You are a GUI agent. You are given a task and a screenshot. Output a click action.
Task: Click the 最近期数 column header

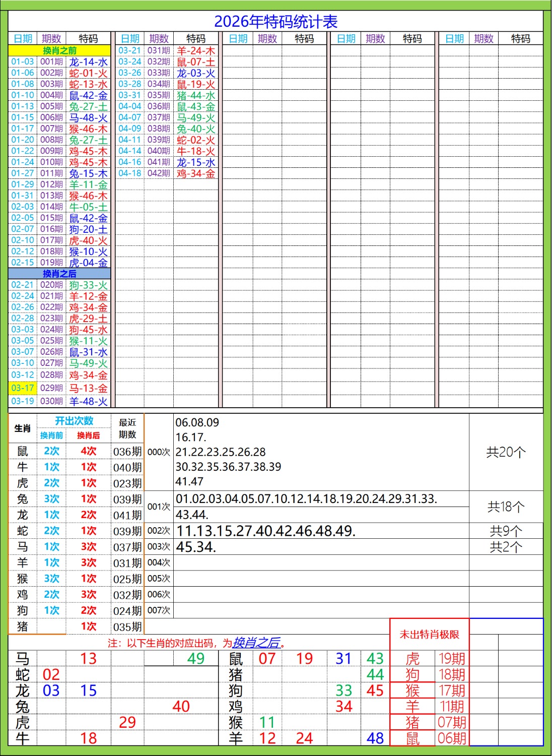point(127,428)
